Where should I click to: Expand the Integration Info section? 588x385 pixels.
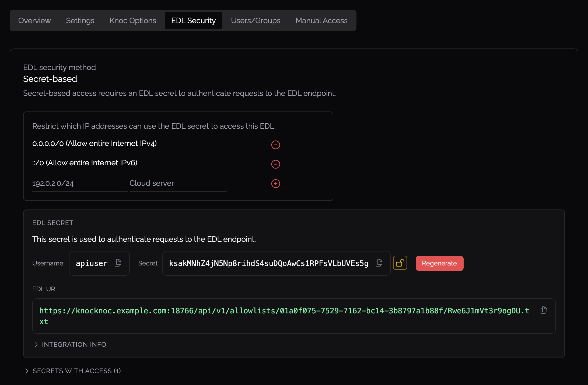[x=70, y=344]
